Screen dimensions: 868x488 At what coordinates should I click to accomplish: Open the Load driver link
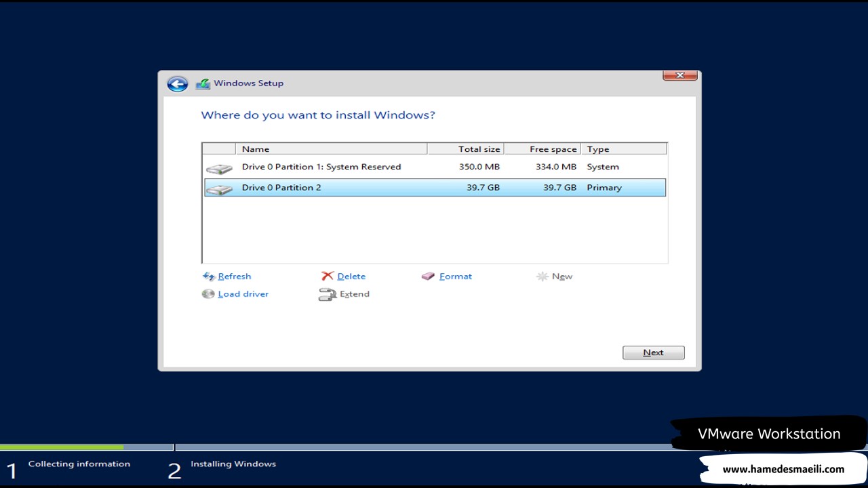243,294
